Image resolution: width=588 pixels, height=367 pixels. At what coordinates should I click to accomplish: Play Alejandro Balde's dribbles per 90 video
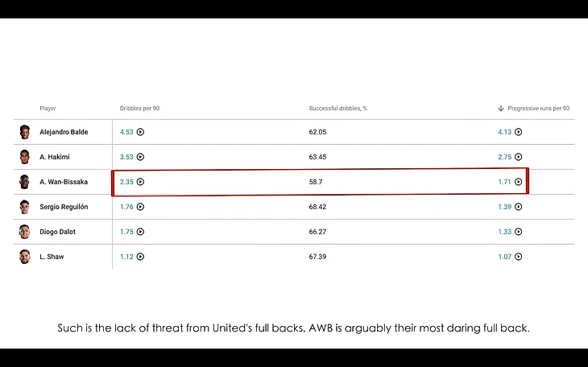[x=140, y=132]
